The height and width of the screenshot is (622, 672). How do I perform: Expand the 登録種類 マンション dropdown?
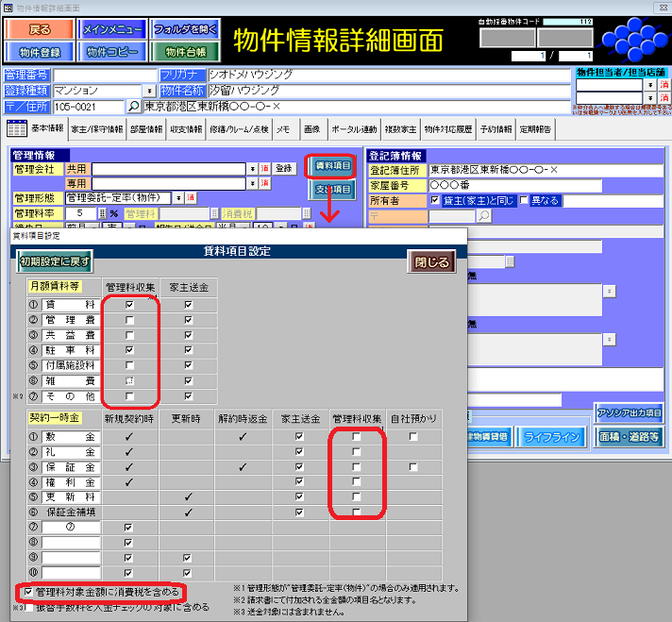(x=152, y=92)
